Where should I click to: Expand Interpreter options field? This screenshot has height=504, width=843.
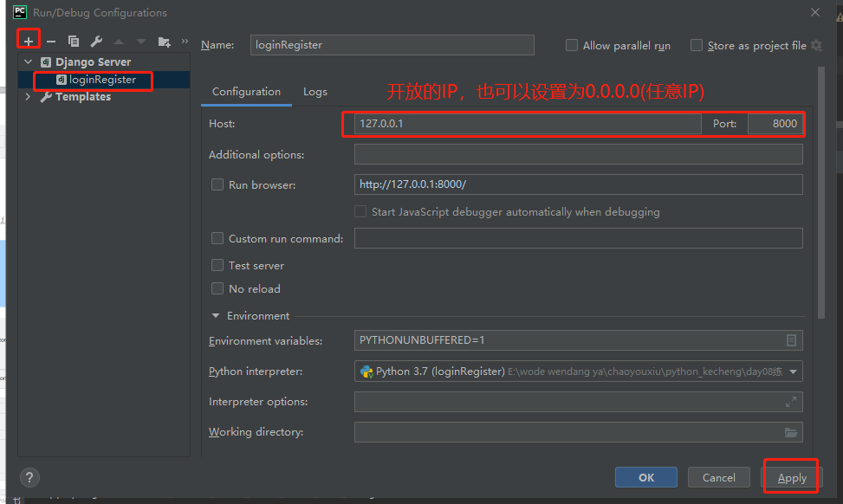[790, 401]
